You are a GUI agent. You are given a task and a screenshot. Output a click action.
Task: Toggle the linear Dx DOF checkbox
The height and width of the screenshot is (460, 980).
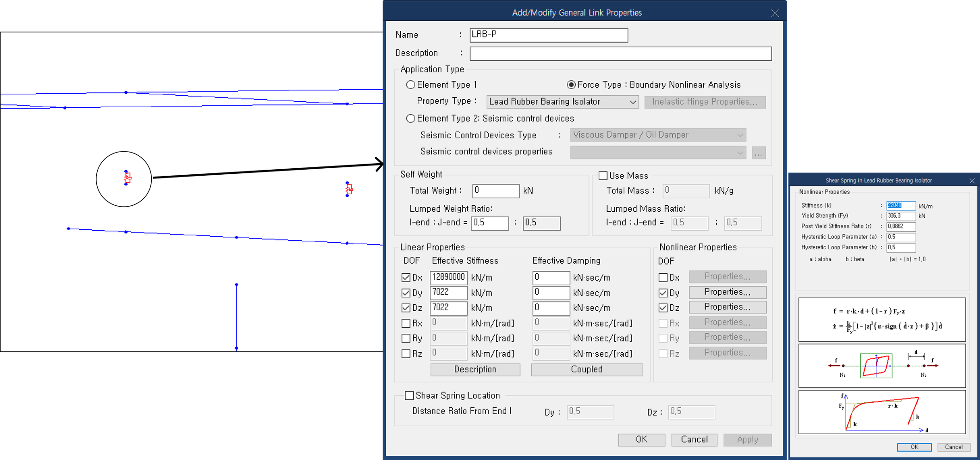(406, 277)
